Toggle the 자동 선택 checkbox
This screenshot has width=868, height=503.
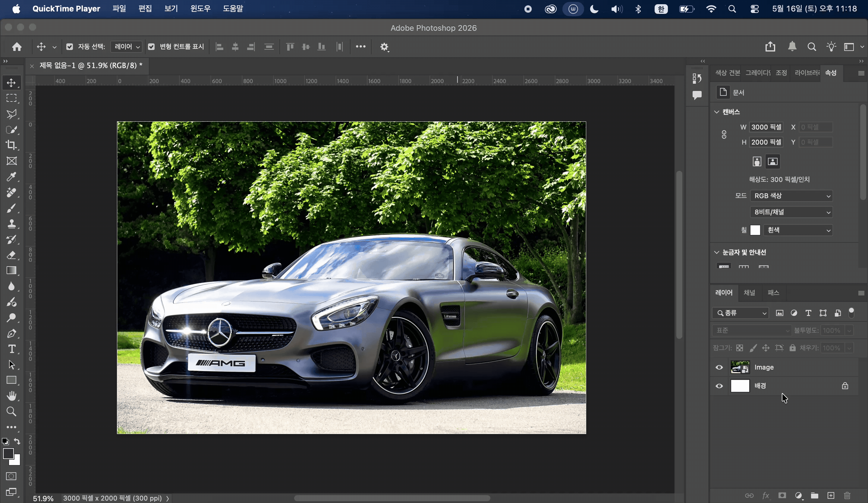(70, 47)
